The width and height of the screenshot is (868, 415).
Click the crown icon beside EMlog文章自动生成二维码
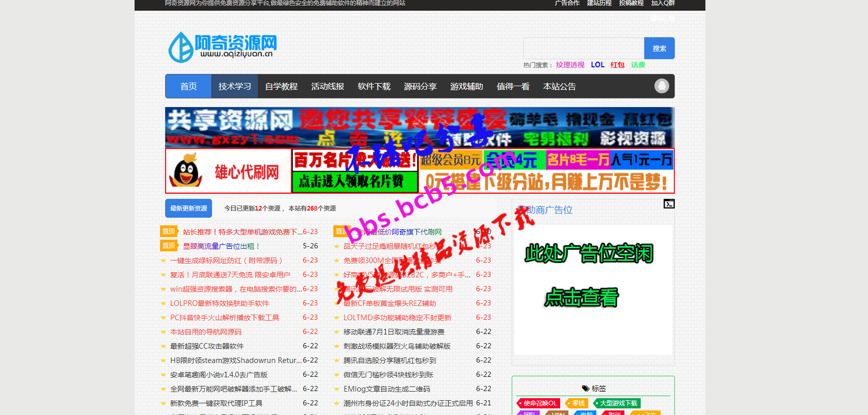point(337,389)
